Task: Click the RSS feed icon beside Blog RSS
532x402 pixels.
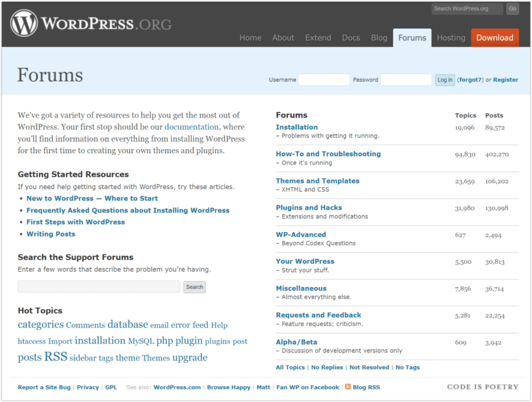Action: [348, 387]
